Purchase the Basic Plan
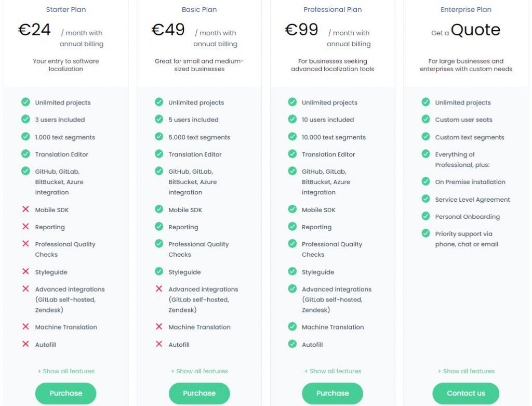 (199, 393)
